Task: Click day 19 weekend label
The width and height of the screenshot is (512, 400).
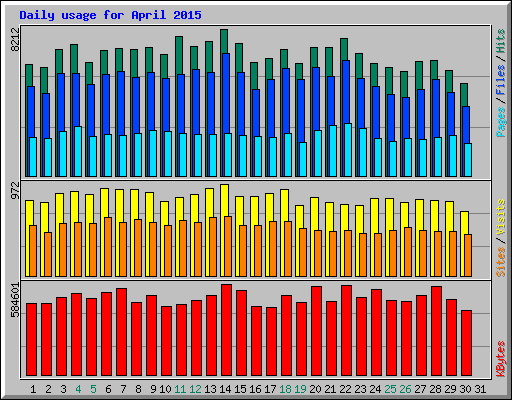Action: click(300, 389)
